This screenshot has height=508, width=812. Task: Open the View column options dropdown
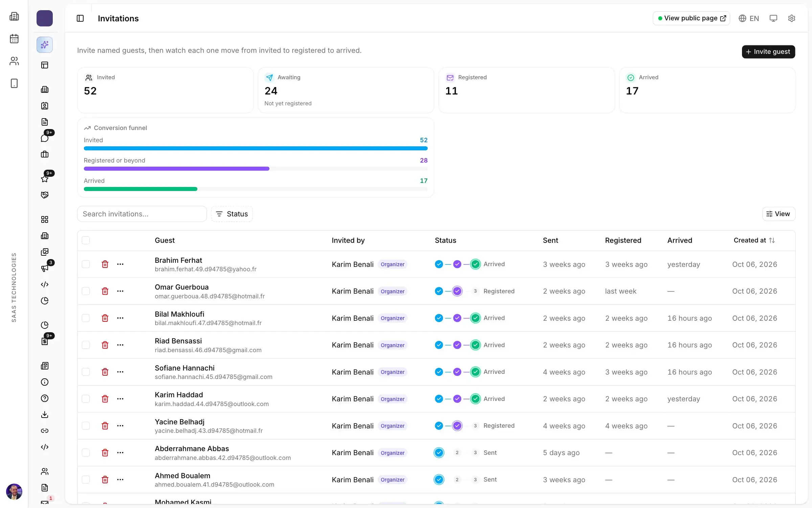779,214
